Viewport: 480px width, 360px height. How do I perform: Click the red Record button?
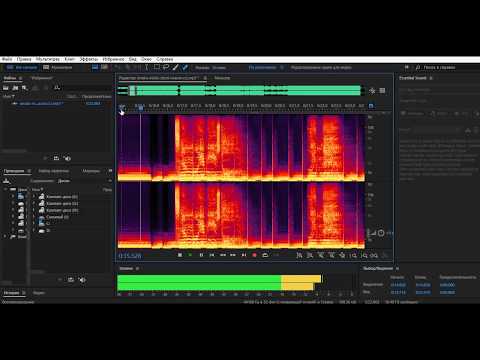click(255, 255)
